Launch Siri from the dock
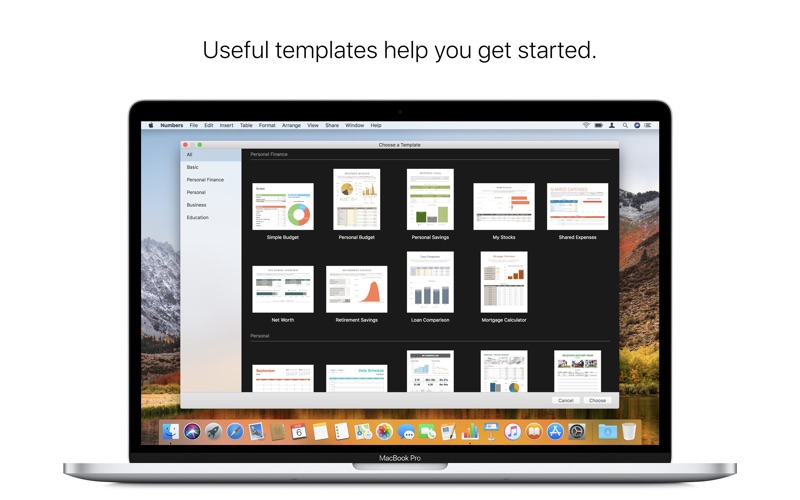 pos(192,432)
